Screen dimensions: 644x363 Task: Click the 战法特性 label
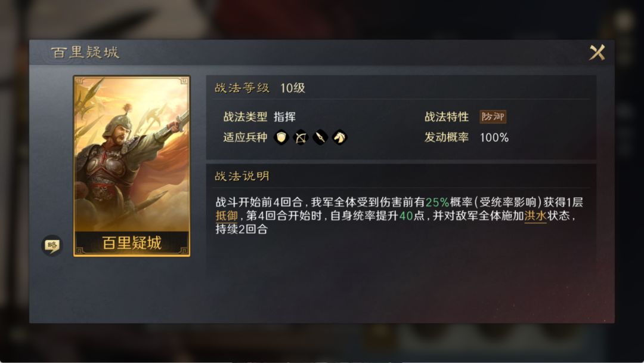click(447, 117)
